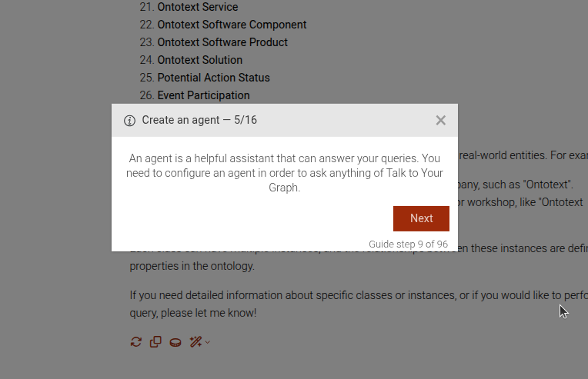Choose Ontotext Solution from the list

click(199, 60)
